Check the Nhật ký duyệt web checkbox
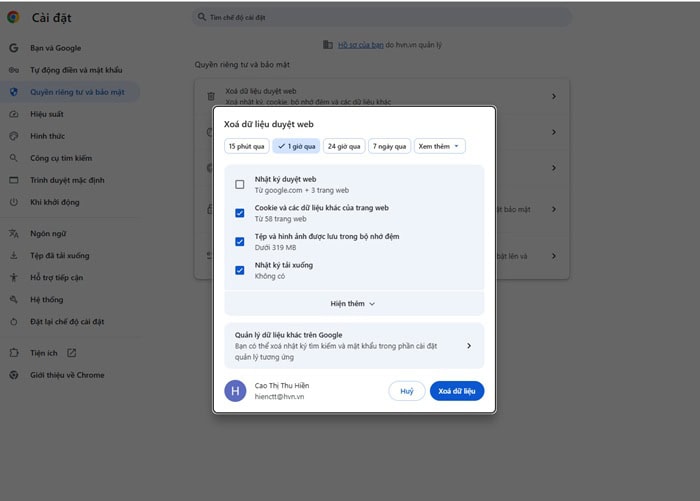 click(x=240, y=184)
